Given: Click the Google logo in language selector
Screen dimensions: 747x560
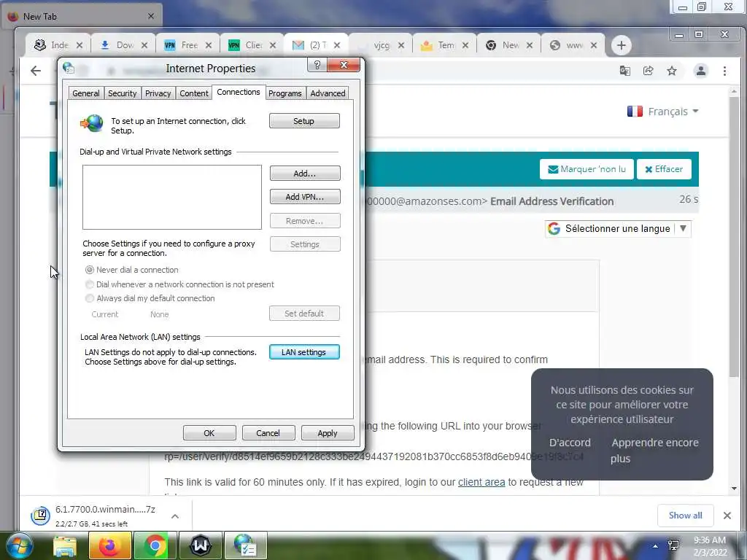Looking at the screenshot, I should (x=554, y=228).
